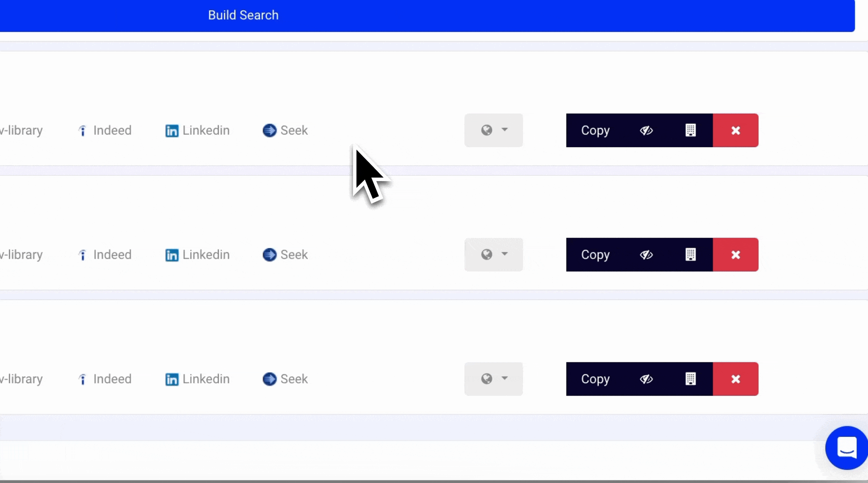Click the Copy button on second row
Viewport: 868px width, 483px height.
click(596, 254)
